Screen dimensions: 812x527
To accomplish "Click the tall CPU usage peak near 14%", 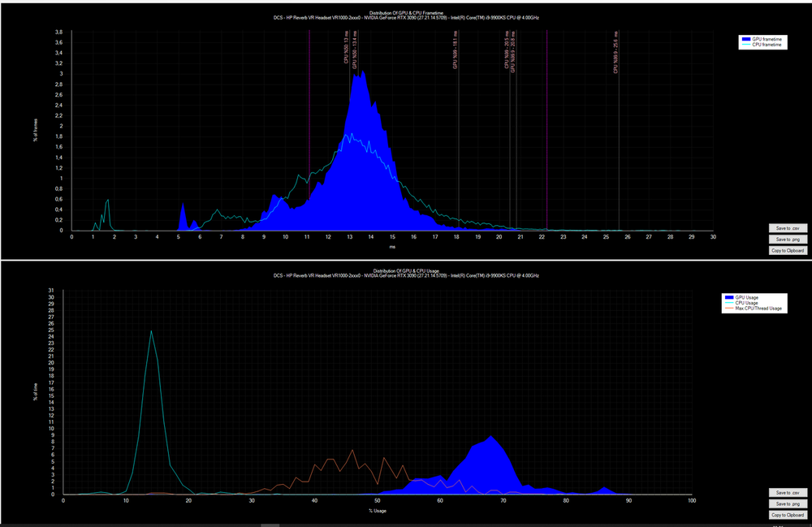I will click(x=151, y=332).
